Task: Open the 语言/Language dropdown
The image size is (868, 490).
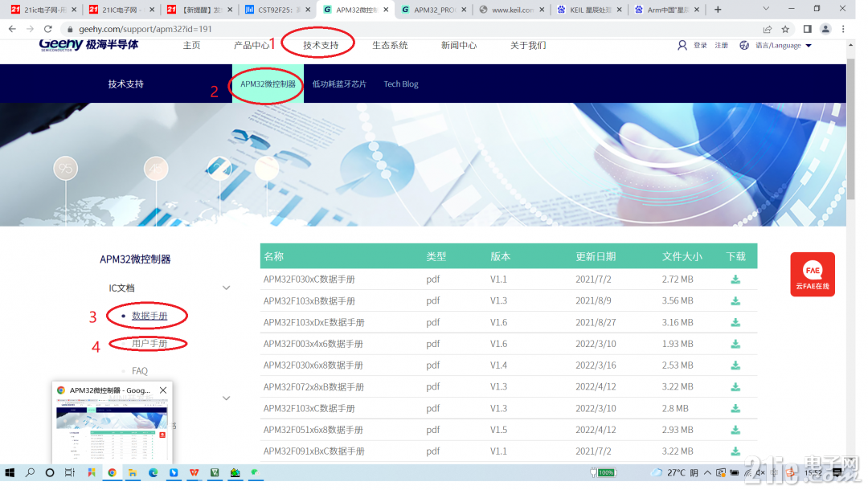Action: (x=784, y=45)
